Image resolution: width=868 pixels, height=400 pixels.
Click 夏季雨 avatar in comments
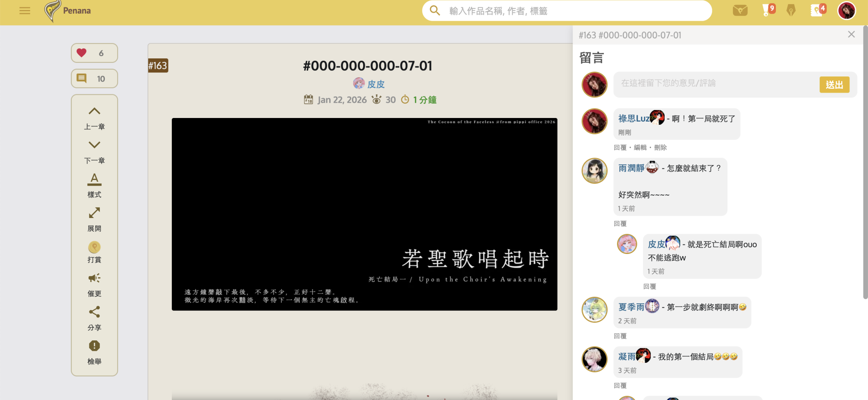[x=595, y=310]
